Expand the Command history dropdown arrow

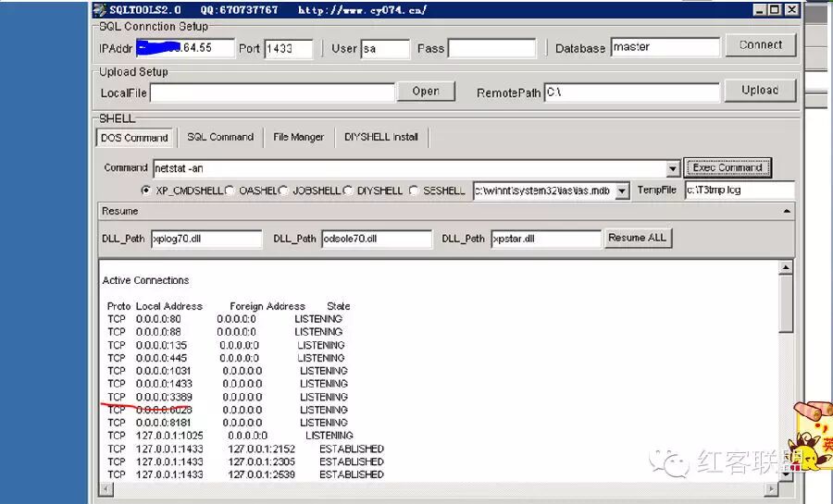[673, 168]
